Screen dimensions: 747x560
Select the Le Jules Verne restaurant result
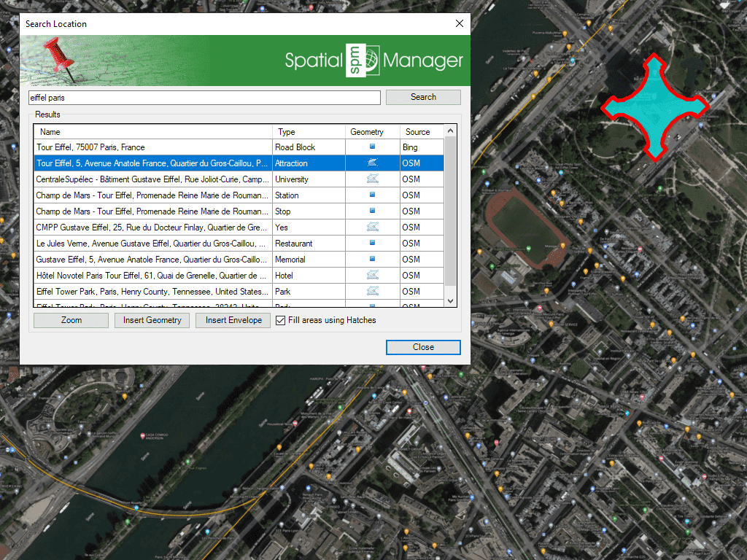pos(151,244)
